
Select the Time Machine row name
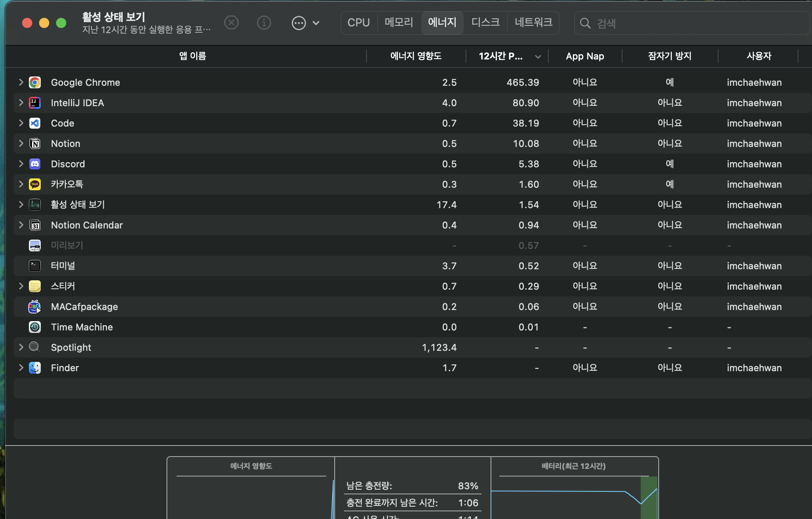pyautogui.click(x=82, y=327)
